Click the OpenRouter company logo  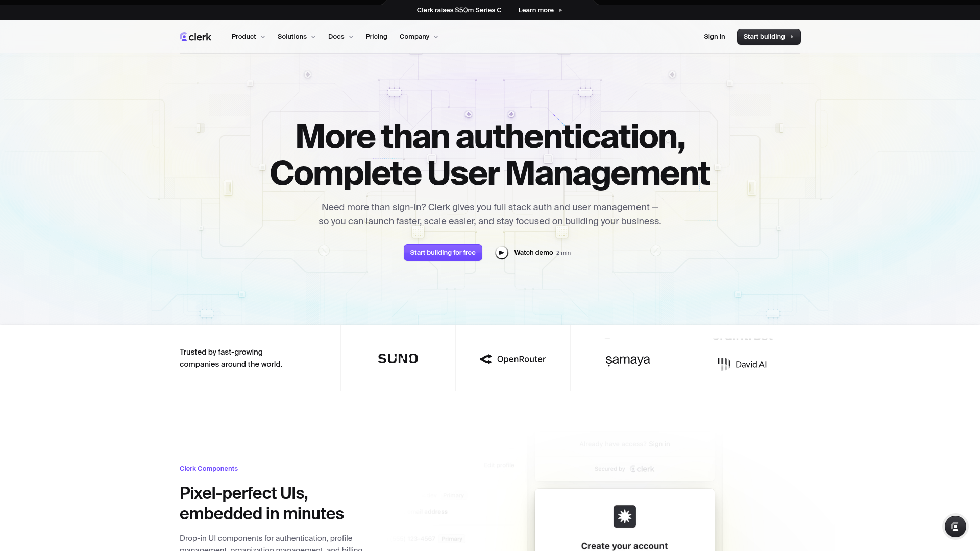512,359
